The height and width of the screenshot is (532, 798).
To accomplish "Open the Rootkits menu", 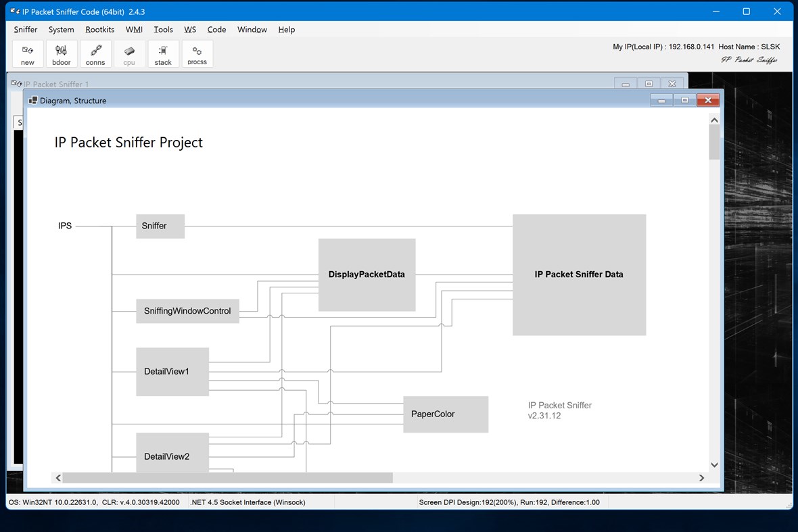I will tap(100, 30).
